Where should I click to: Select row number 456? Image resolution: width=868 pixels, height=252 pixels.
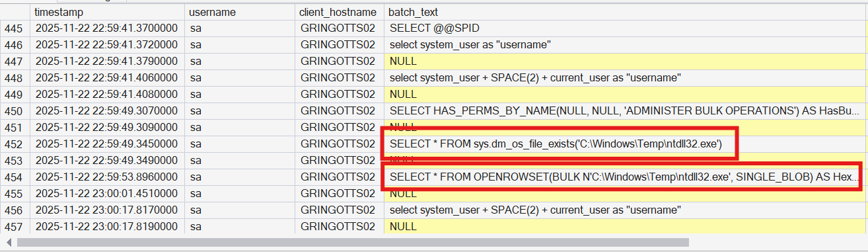pos(15,210)
